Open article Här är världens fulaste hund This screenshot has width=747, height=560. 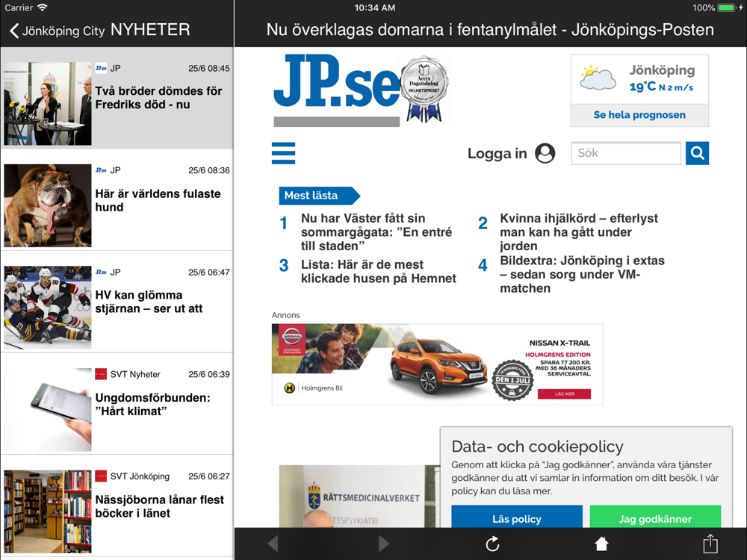tap(117, 200)
